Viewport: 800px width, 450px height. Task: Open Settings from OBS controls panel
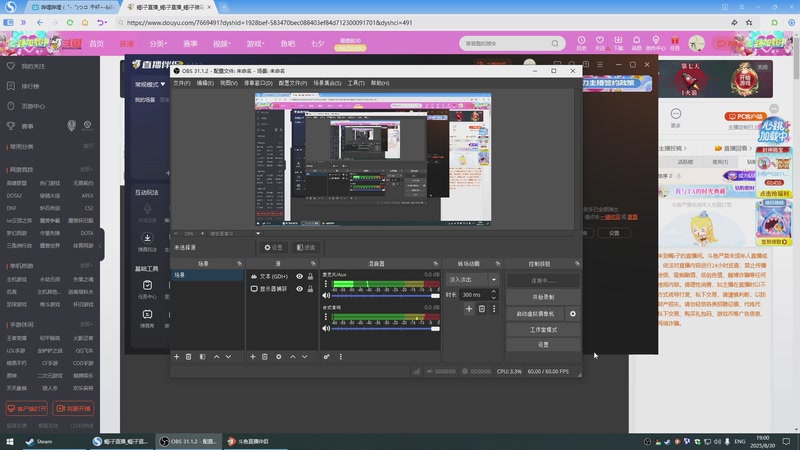click(543, 345)
